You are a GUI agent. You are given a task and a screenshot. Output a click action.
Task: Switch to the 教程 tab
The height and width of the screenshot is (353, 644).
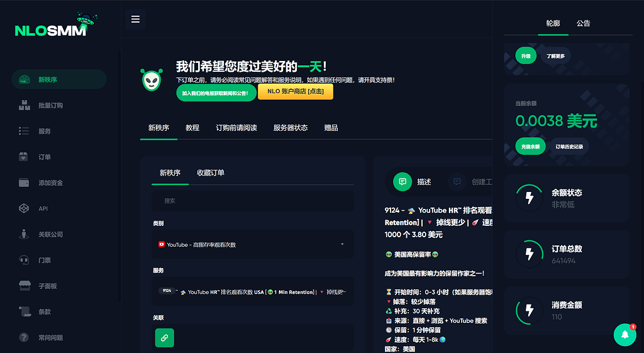192,128
